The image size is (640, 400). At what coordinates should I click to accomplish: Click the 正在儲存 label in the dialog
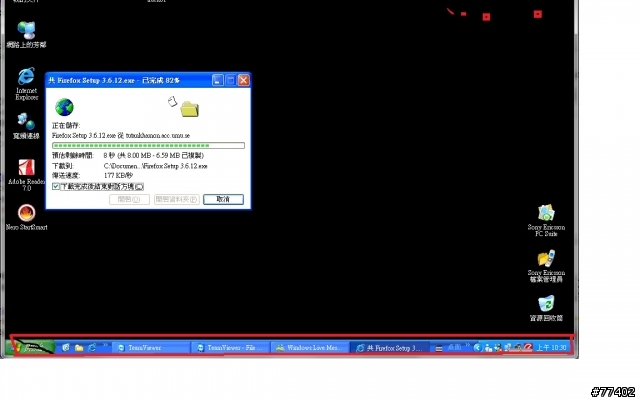click(x=66, y=125)
